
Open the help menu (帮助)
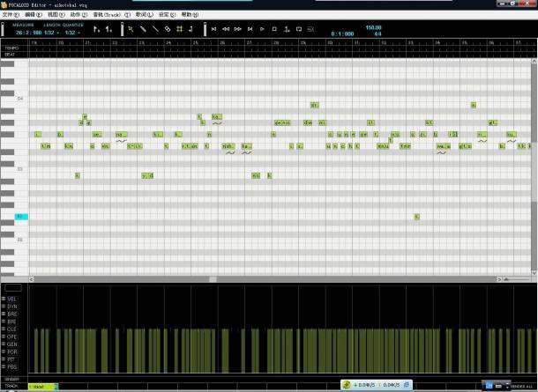point(190,15)
